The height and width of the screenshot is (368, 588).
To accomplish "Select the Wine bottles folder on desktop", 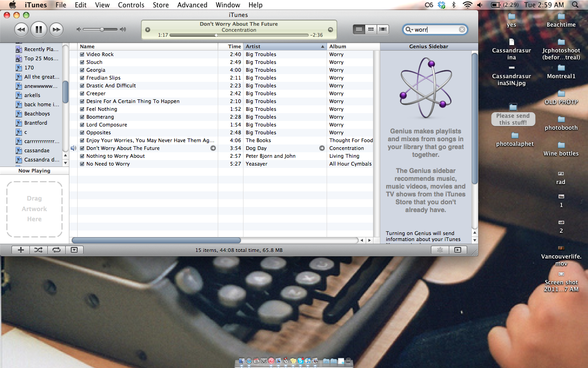I will coord(561,149).
